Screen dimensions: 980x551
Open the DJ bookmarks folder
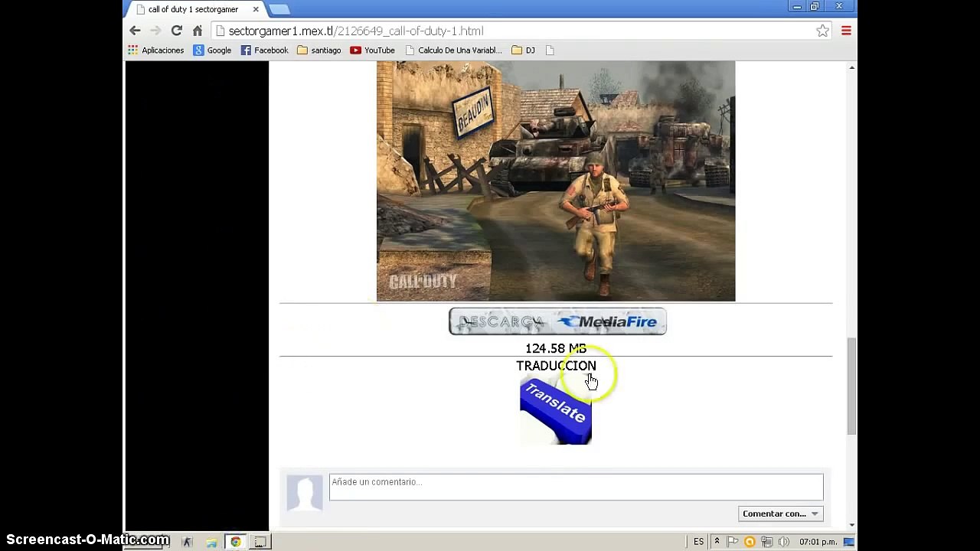[524, 51]
